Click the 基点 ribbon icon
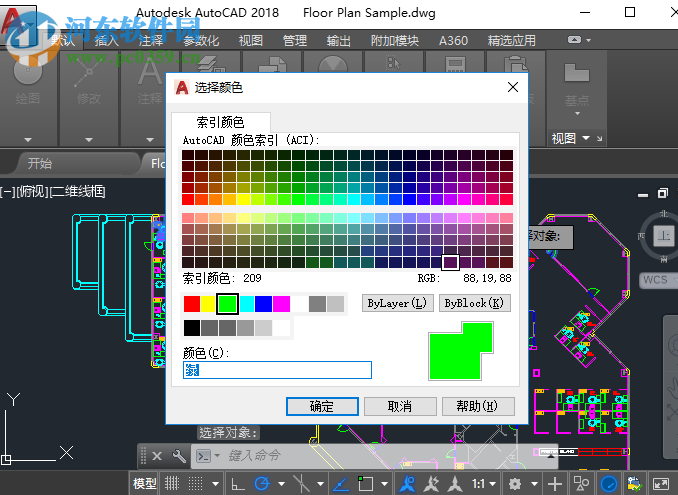678x495 pixels. pos(577,73)
